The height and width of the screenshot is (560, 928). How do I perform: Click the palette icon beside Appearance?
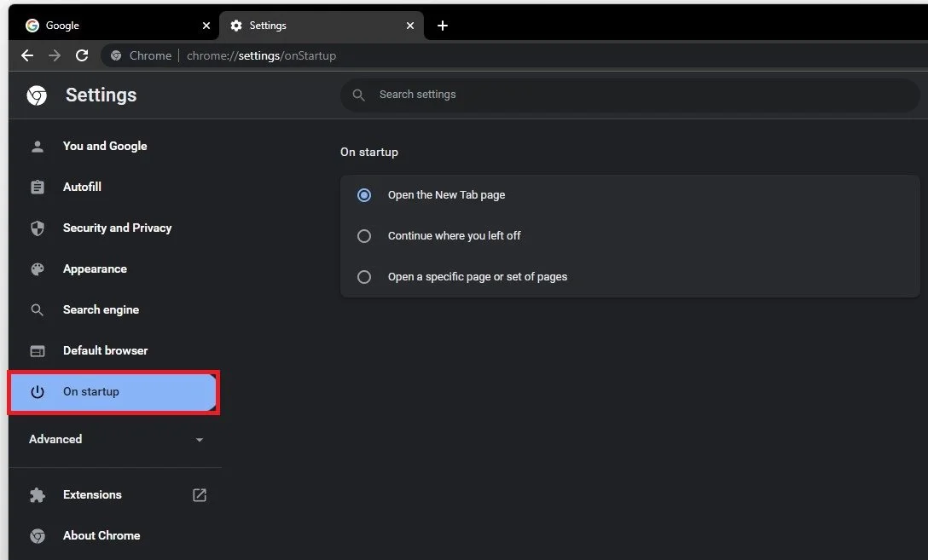(x=38, y=269)
